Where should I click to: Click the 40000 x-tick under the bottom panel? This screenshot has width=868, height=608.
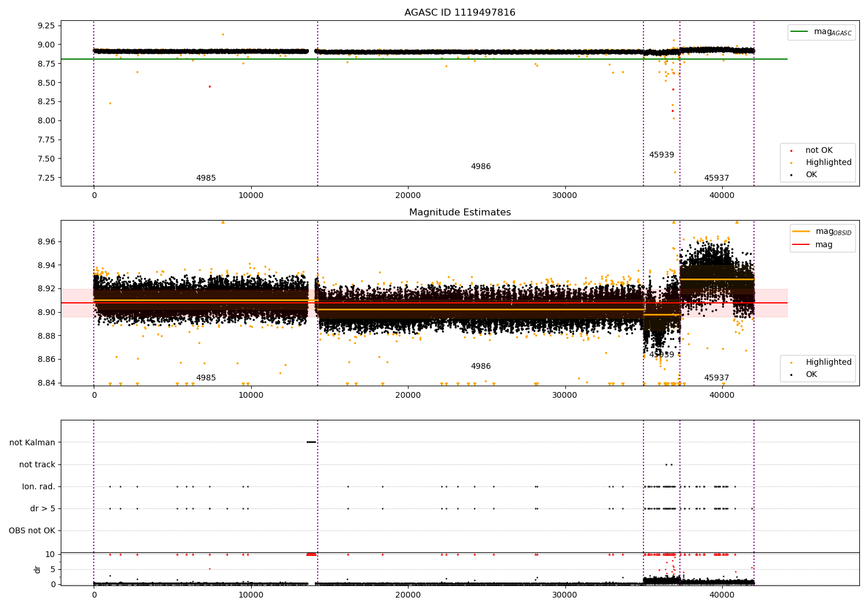(x=722, y=595)
